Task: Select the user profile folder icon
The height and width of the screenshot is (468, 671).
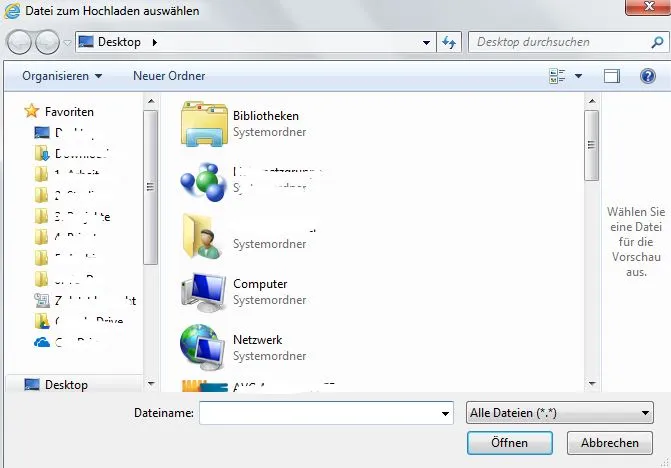Action: [202, 237]
